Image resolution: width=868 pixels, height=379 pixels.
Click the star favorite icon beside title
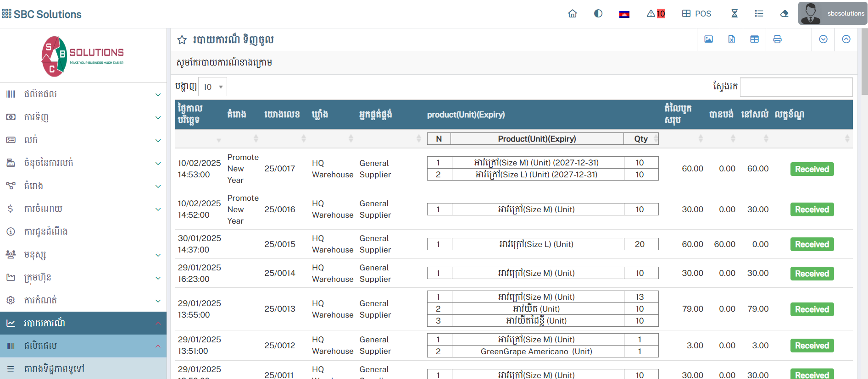click(182, 40)
